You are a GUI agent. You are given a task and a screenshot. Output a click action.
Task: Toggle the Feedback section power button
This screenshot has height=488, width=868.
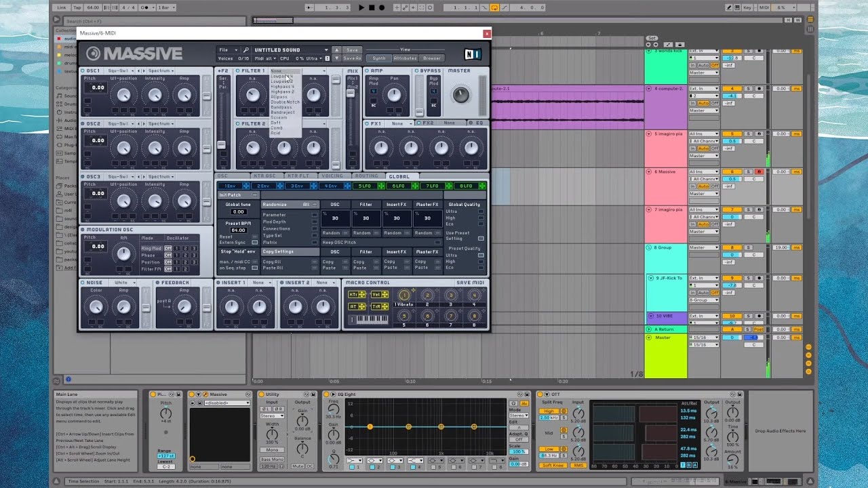[x=158, y=283]
